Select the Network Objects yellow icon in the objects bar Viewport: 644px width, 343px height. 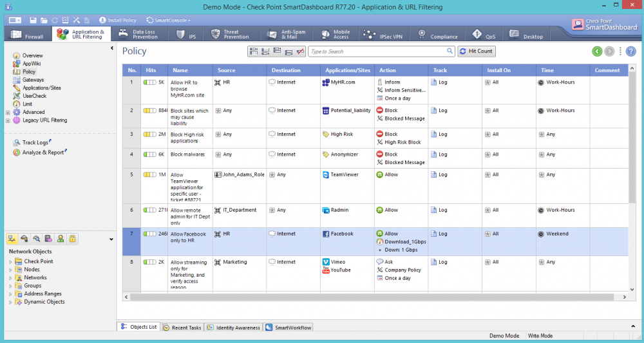(x=12, y=239)
